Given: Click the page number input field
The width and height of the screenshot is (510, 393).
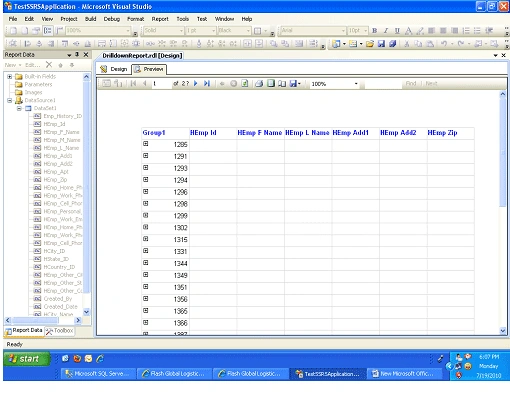Looking at the screenshot, I should [x=161, y=84].
